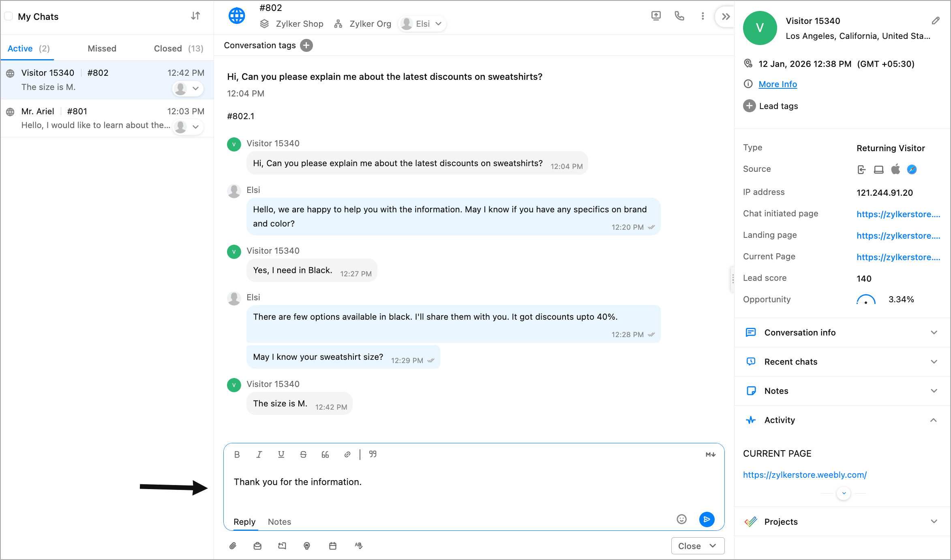
Task: Switch to the Notes tab in editor
Action: click(x=279, y=522)
